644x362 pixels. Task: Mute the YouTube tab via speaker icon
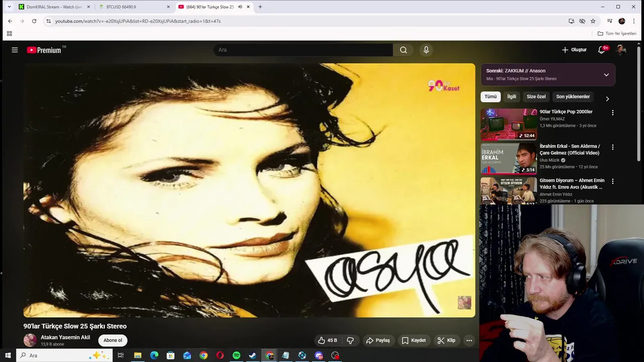pos(240,7)
